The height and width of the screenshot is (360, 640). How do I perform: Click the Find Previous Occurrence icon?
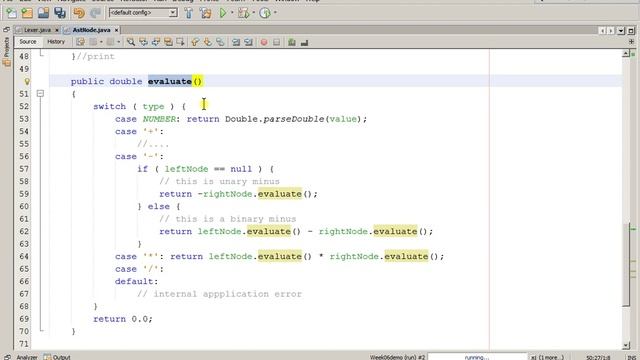[x=143, y=42]
